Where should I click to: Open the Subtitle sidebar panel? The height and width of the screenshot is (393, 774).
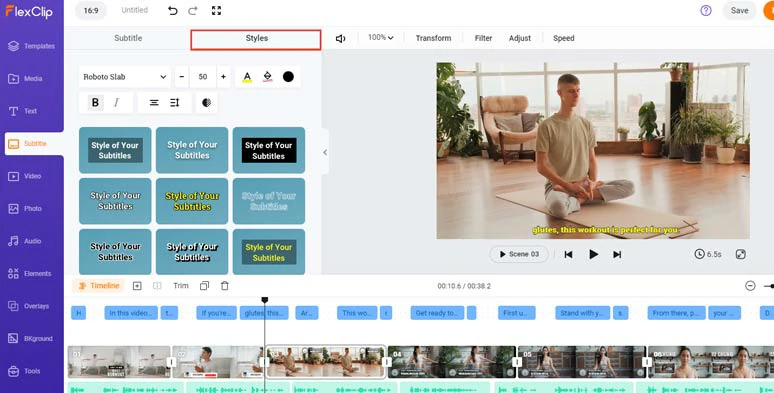pos(34,144)
